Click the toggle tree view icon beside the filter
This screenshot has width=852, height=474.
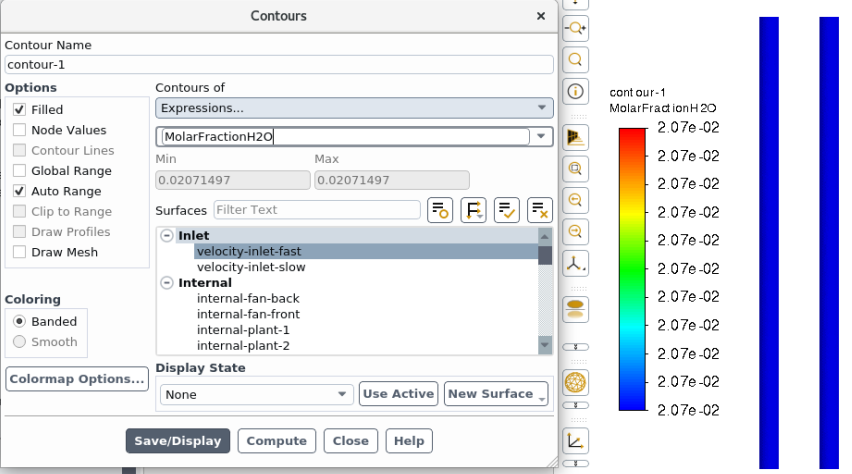440,210
